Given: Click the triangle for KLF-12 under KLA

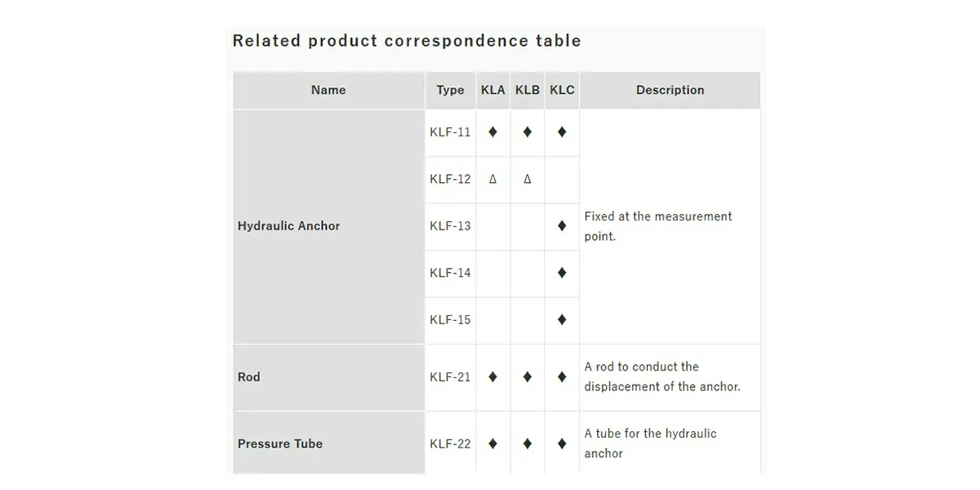Looking at the screenshot, I should pos(492,179).
